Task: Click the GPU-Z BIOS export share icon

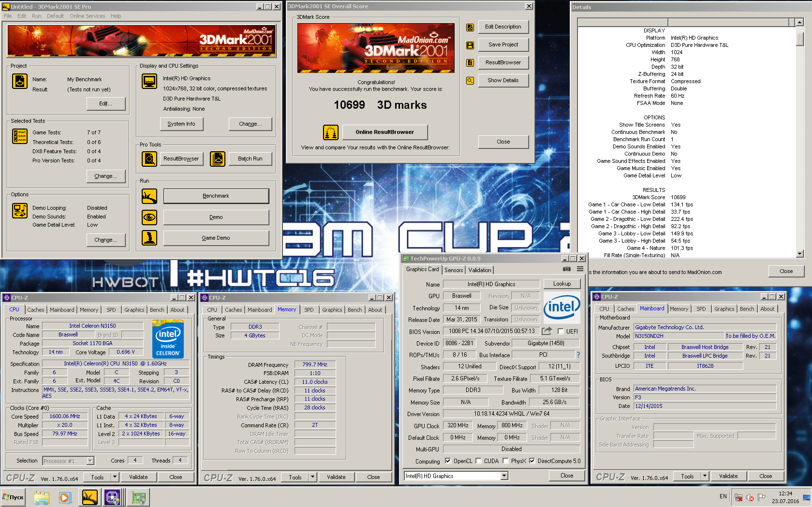Action: pyautogui.click(x=546, y=331)
